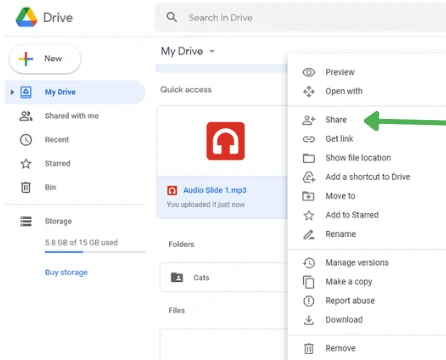The image size is (446, 360).
Task: Click the Add to Starred star icon
Action: coord(309,215)
